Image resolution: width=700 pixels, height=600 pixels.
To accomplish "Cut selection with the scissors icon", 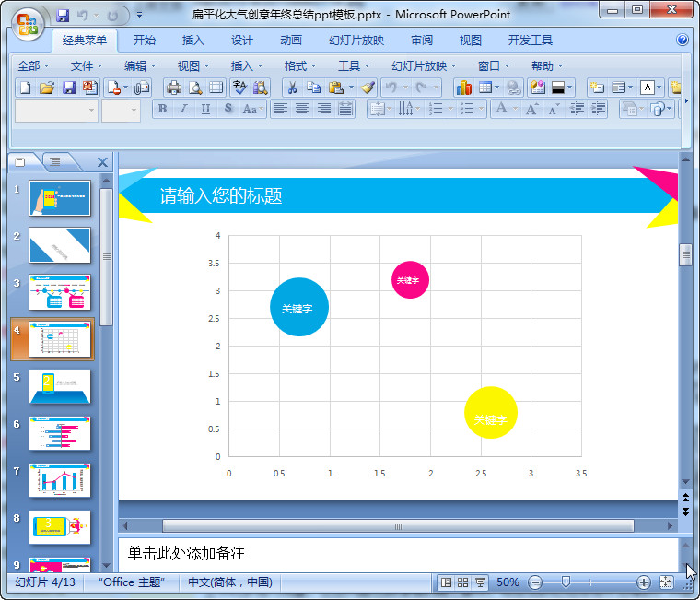I will pyautogui.click(x=292, y=88).
